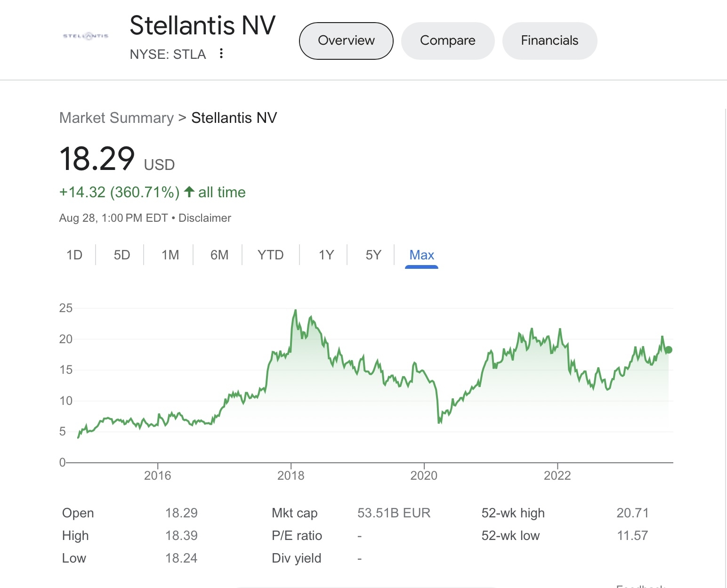
Task: Choose the 1M time range
Action: tap(170, 255)
